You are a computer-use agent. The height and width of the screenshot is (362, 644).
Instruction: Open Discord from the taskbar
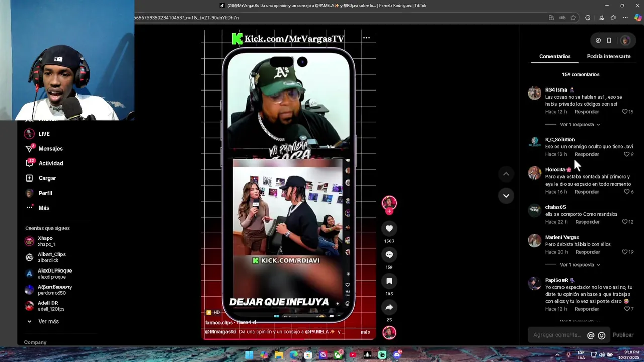click(397, 355)
